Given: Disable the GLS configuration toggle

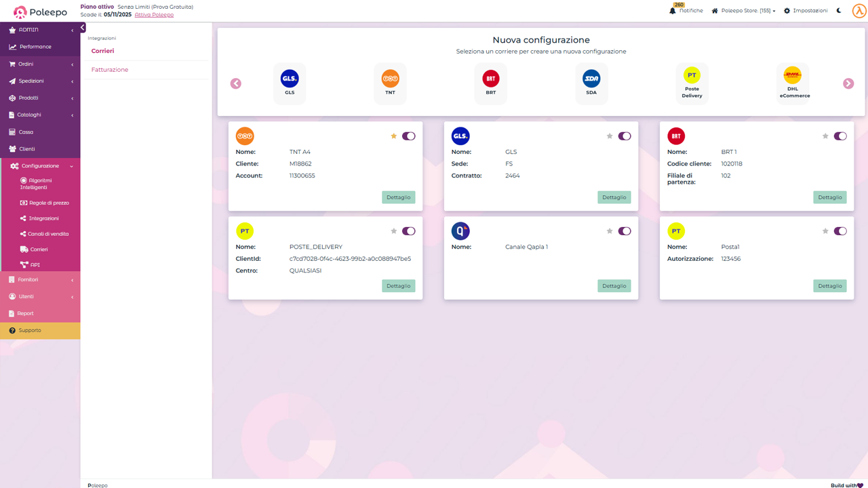Looking at the screenshot, I should click(625, 136).
